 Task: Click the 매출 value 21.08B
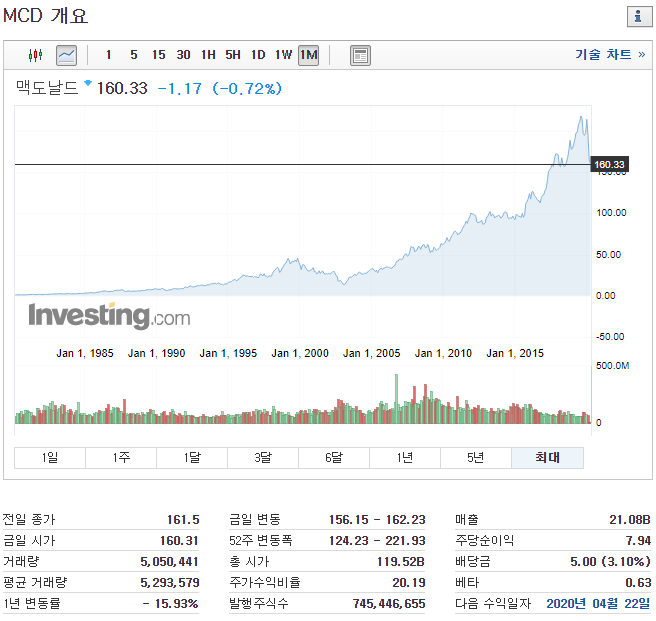coord(630,520)
